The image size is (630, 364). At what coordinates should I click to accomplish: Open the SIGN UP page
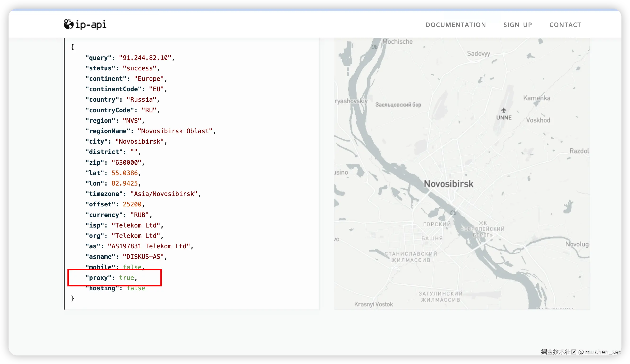(517, 25)
